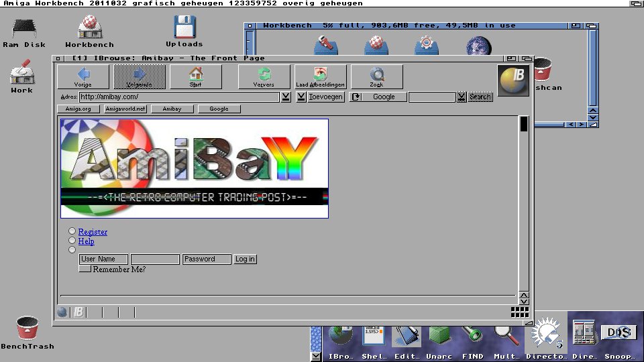This screenshot has height=362, width=644.
Task: Click the greyed Volgende forward button
Action: [x=140, y=76]
